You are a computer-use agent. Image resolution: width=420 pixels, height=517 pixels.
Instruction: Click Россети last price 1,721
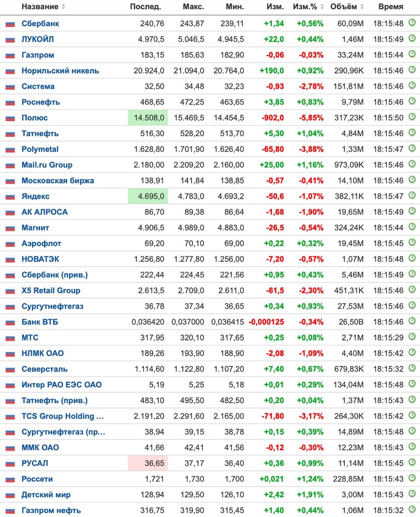(x=155, y=479)
